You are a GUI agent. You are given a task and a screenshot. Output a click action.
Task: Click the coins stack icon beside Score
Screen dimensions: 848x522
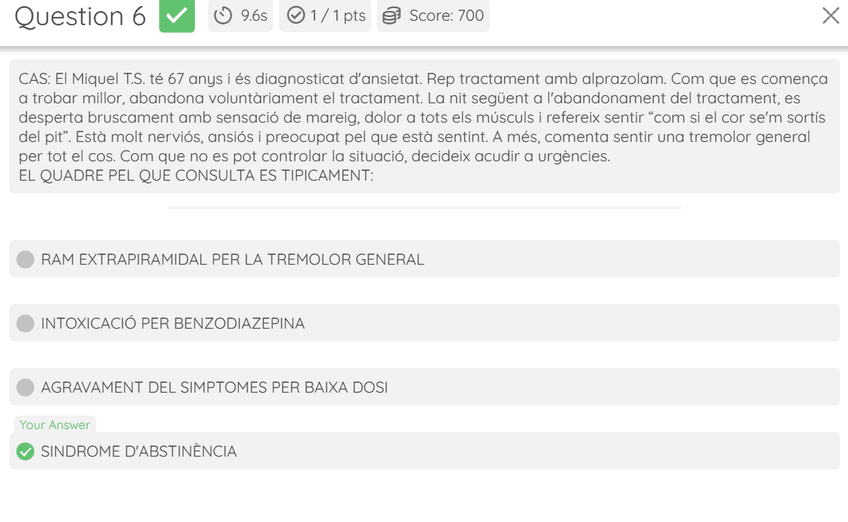click(392, 16)
